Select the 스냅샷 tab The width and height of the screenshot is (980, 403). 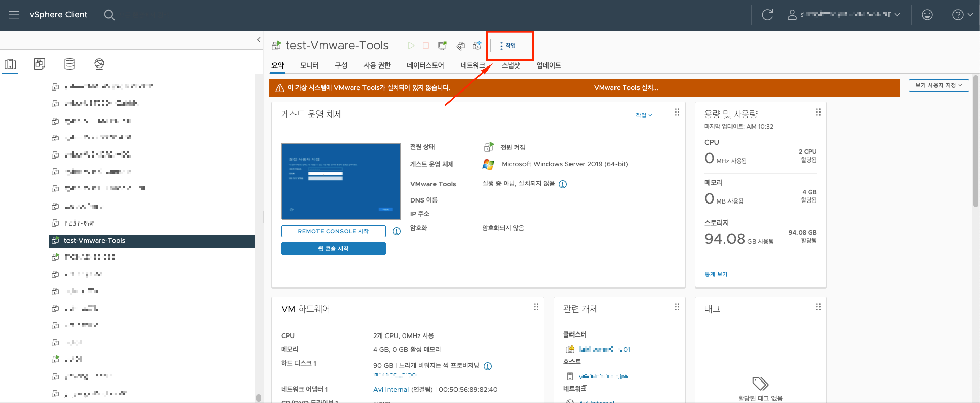[x=511, y=65]
